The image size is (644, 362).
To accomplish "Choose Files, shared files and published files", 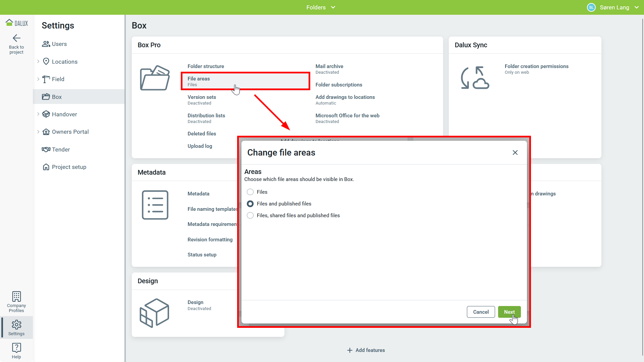I will pyautogui.click(x=250, y=216).
